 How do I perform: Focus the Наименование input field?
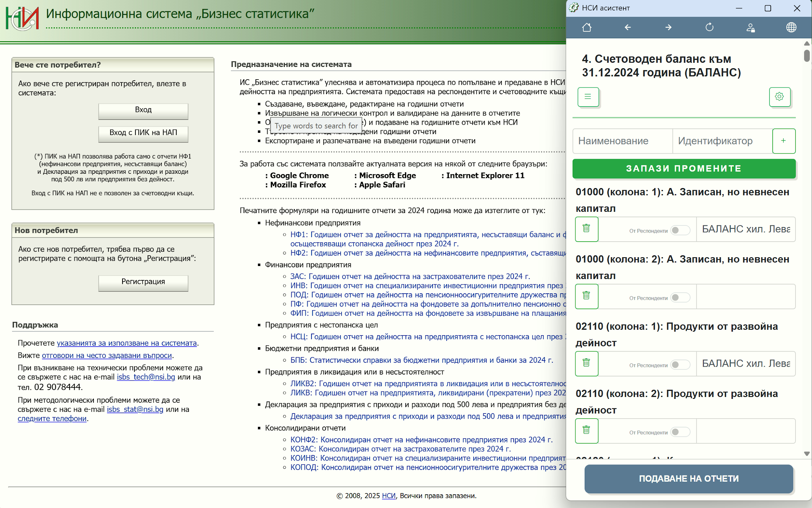pyautogui.click(x=622, y=141)
